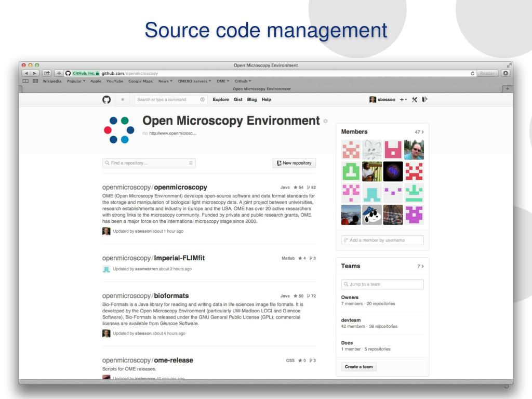This screenshot has height=399, width=532.
Task: Click the search help question icon
Action: [x=203, y=99]
